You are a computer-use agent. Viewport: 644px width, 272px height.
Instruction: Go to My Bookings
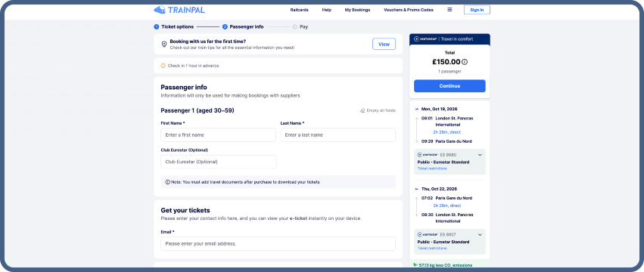click(x=357, y=10)
